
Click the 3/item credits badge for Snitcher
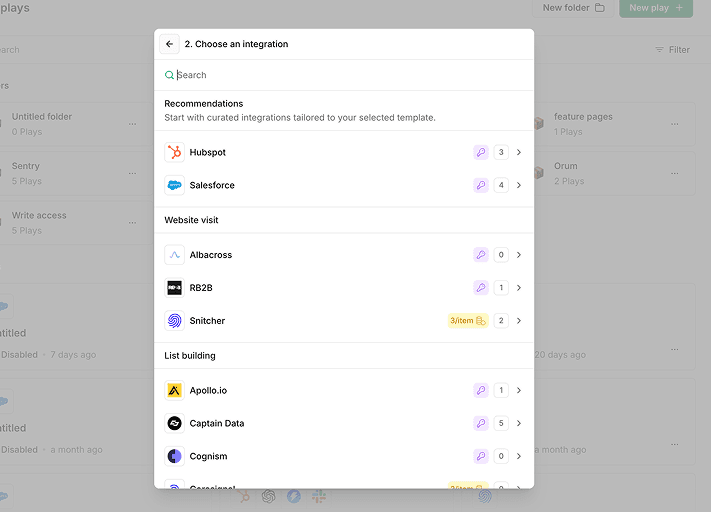click(x=468, y=321)
